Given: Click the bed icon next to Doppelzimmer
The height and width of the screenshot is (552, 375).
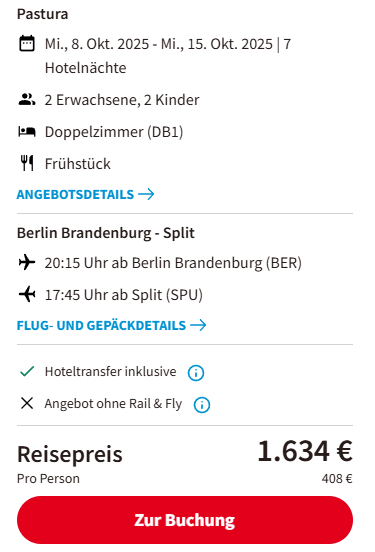Looking at the screenshot, I should tap(27, 132).
